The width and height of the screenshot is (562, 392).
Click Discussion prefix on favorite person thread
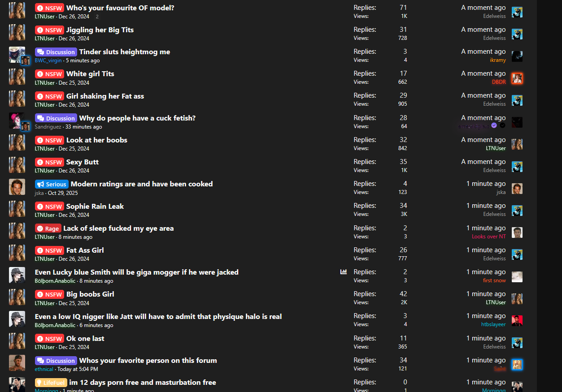56,361
